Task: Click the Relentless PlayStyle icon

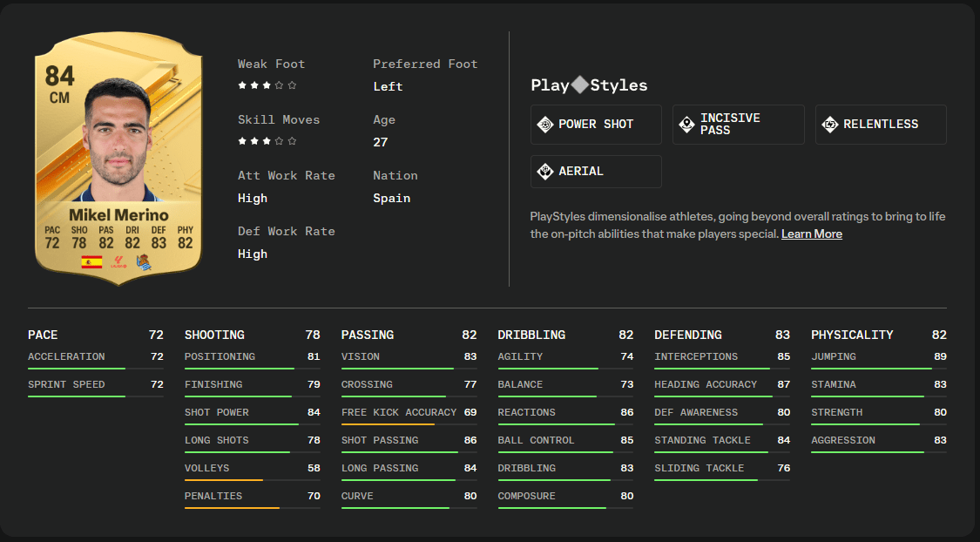Action: [829, 125]
